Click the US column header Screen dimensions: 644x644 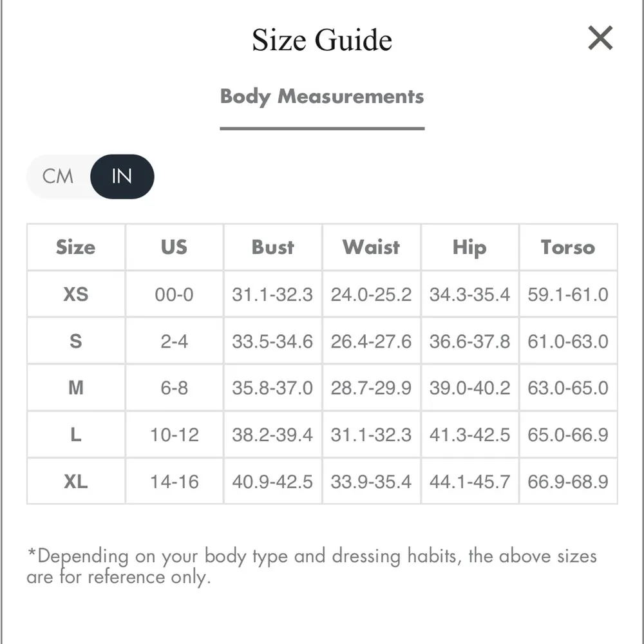[x=174, y=247]
